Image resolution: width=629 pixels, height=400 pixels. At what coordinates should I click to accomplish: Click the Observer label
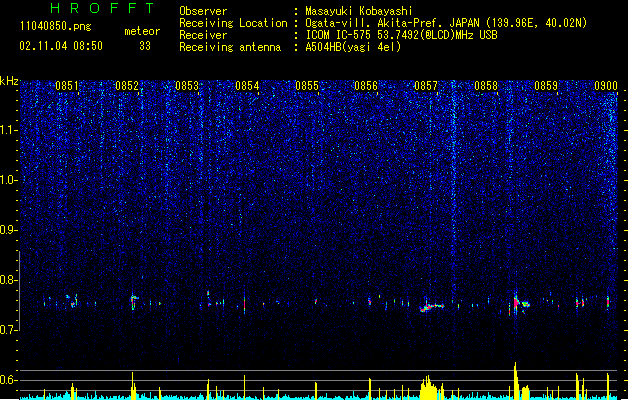203,11
